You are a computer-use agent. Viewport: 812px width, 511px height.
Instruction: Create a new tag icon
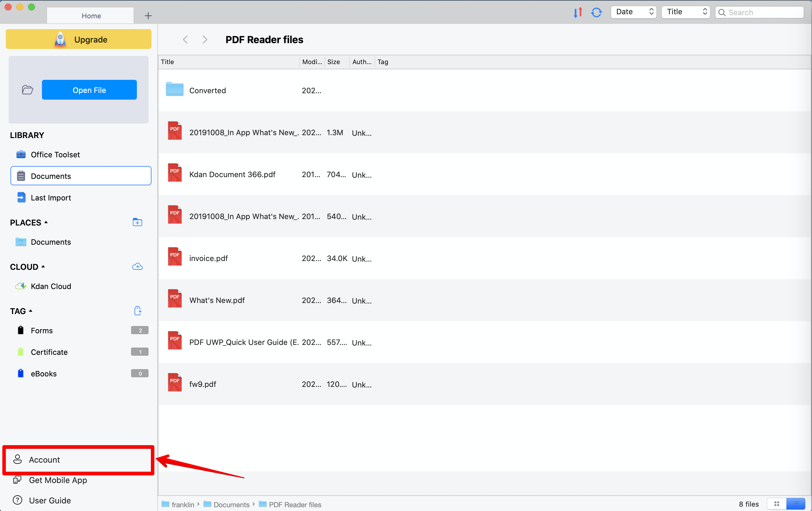tap(137, 311)
